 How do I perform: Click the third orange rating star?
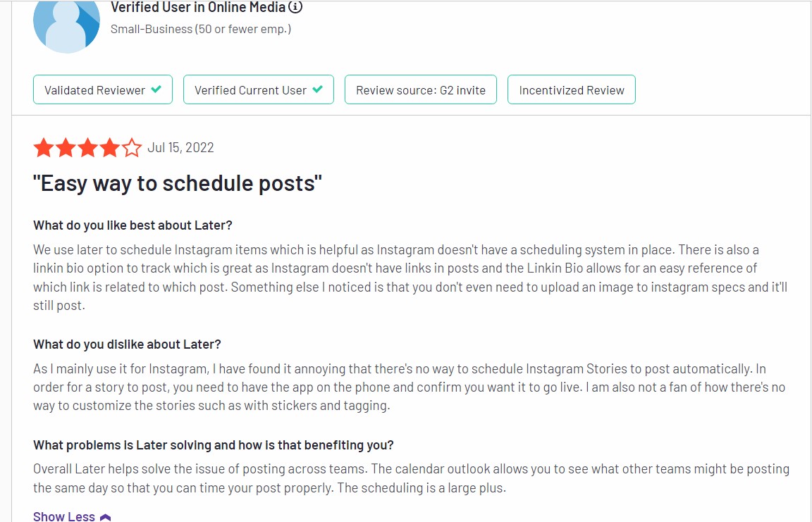88,148
